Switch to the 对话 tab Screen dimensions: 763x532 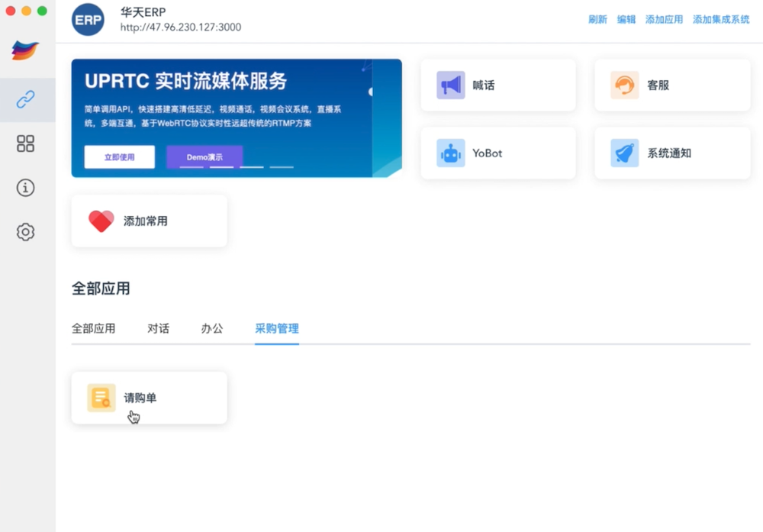(x=158, y=329)
